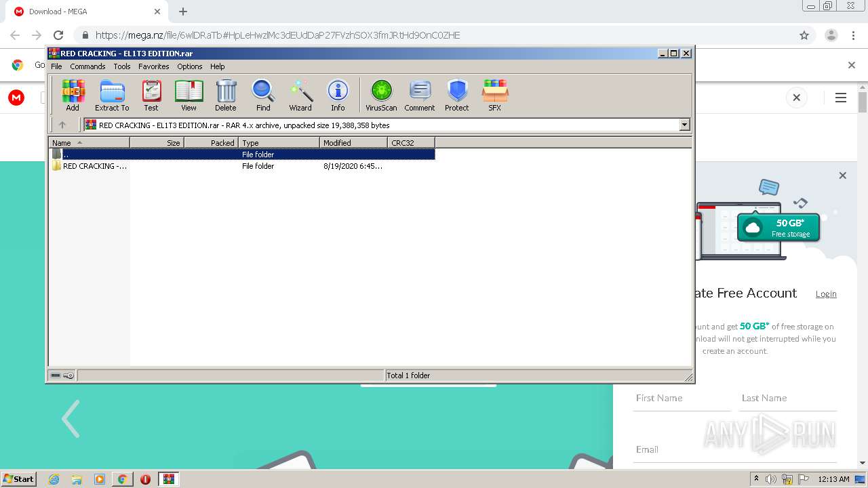Select the parent '..' folder row
Screen dimensions: 868x488
pos(242,155)
